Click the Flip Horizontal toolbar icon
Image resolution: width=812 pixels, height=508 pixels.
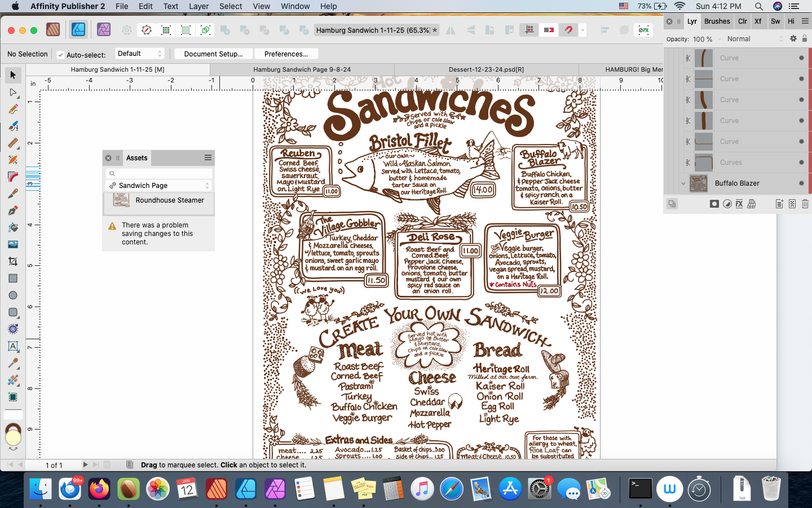pyautogui.click(x=451, y=30)
